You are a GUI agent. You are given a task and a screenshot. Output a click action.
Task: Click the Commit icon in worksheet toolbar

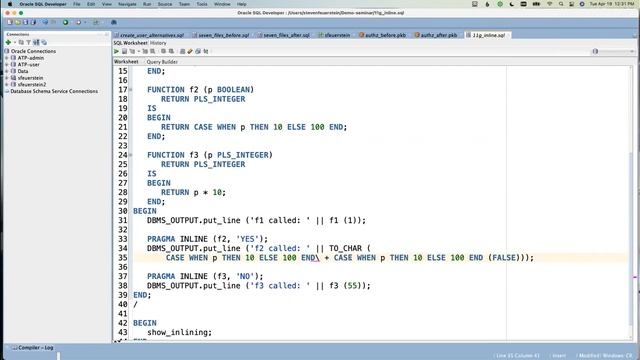point(163,51)
